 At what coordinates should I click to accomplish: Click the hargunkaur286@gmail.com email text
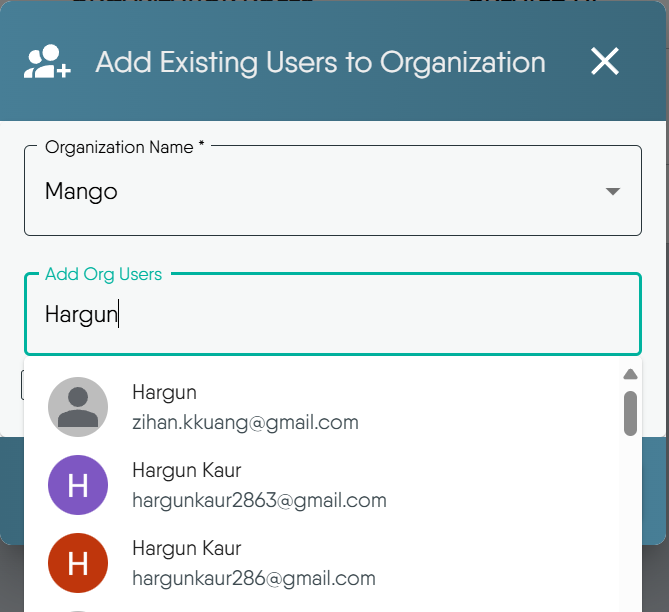click(x=254, y=578)
